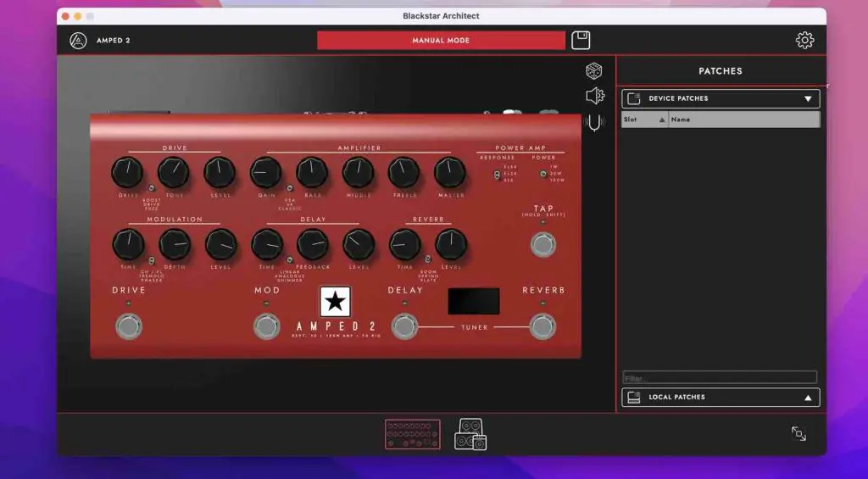This screenshot has width=868, height=479.
Task: Open settings with the gear icon
Action: (804, 40)
